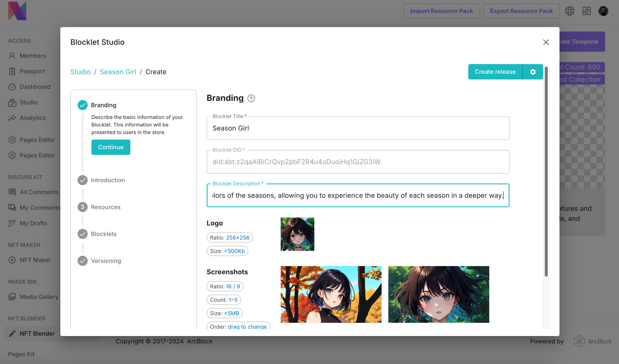
Task: Open release settings gear icon
Action: 533,72
